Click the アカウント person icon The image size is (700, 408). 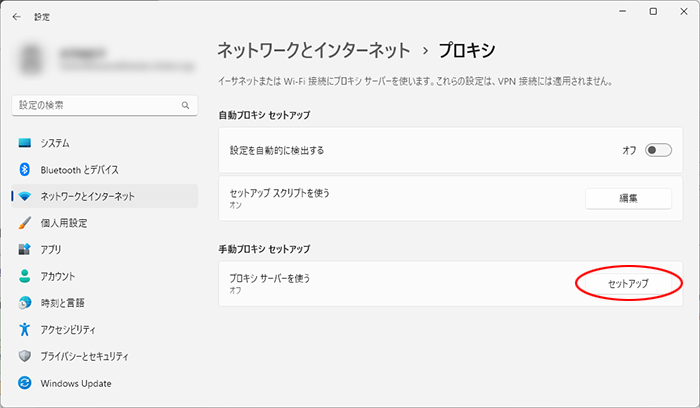tap(25, 276)
